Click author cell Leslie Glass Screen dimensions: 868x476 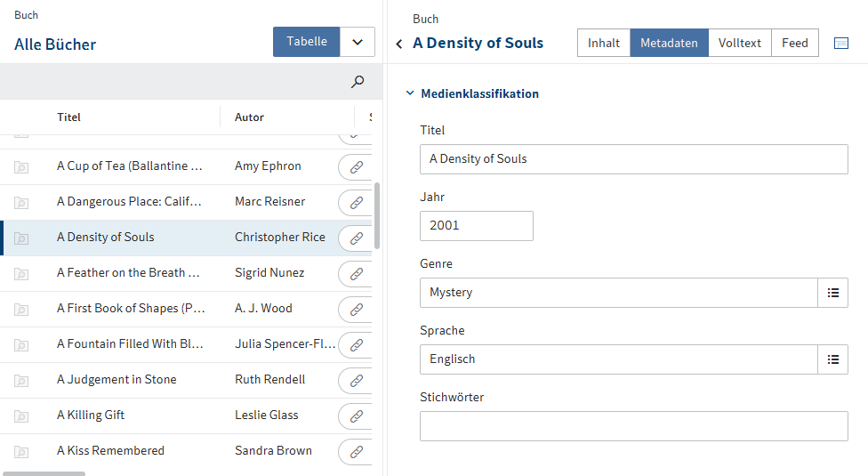266,415
